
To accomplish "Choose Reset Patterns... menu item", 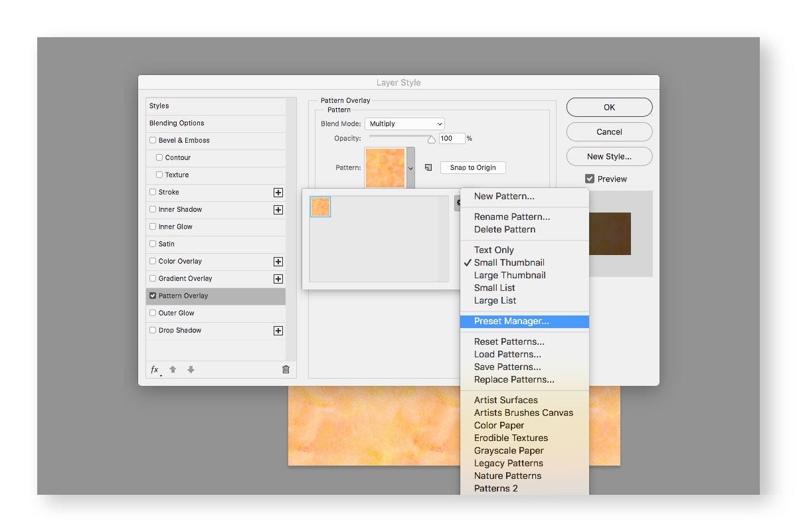I will coord(525,341).
